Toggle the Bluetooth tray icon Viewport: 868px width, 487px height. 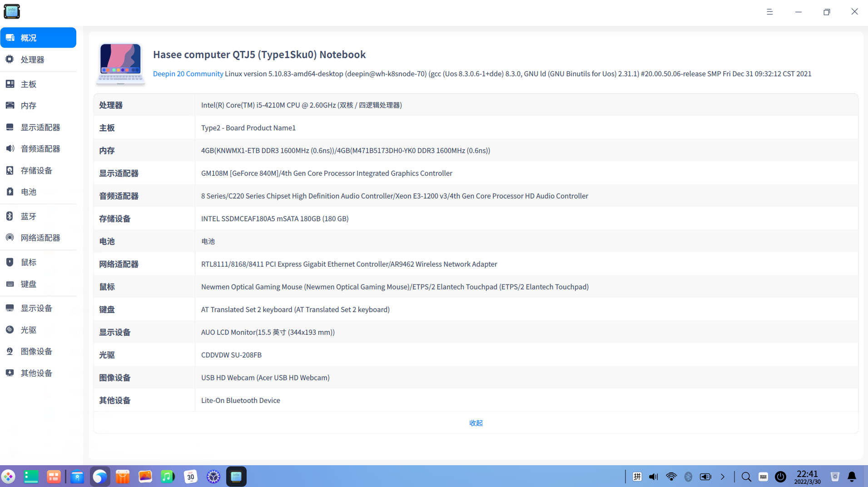click(x=688, y=477)
